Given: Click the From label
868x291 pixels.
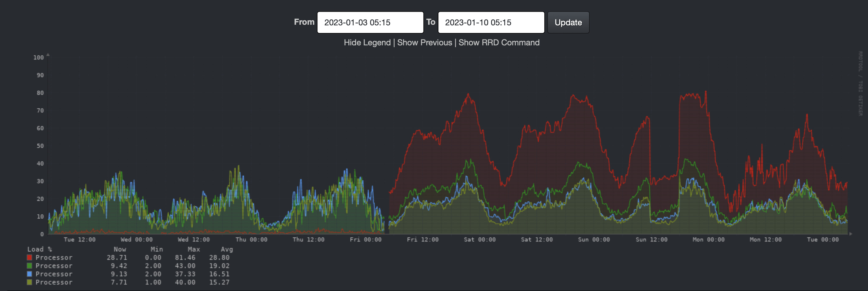Looking at the screenshot, I should 304,22.
